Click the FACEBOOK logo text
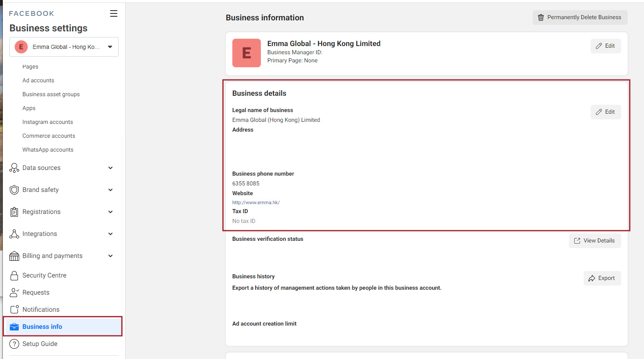The height and width of the screenshot is (359, 644). (x=31, y=13)
